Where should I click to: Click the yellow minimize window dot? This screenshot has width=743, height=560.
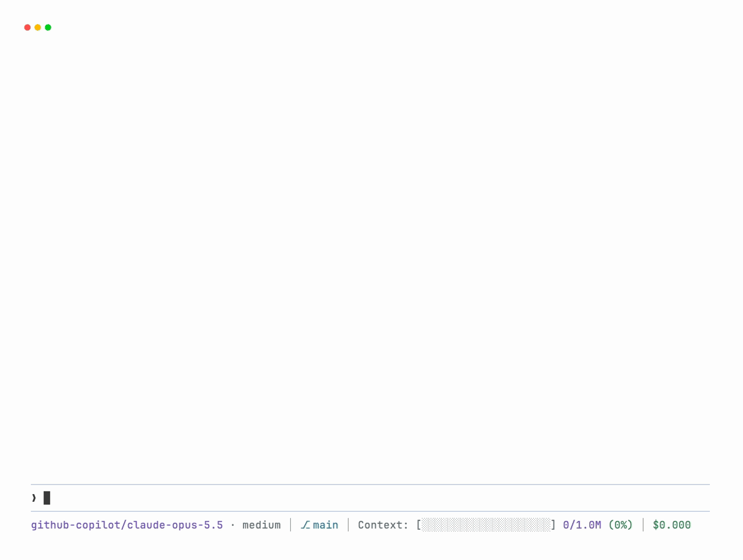[x=38, y=27]
